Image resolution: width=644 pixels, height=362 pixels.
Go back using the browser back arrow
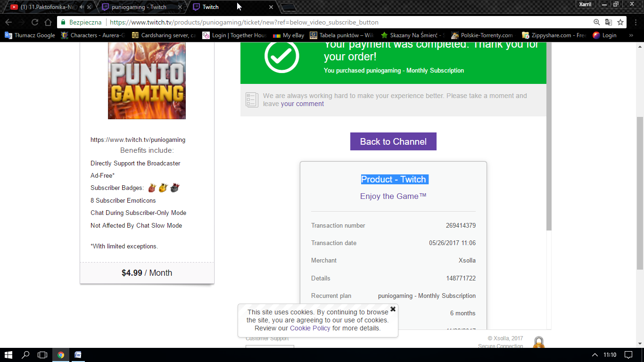pos(8,22)
